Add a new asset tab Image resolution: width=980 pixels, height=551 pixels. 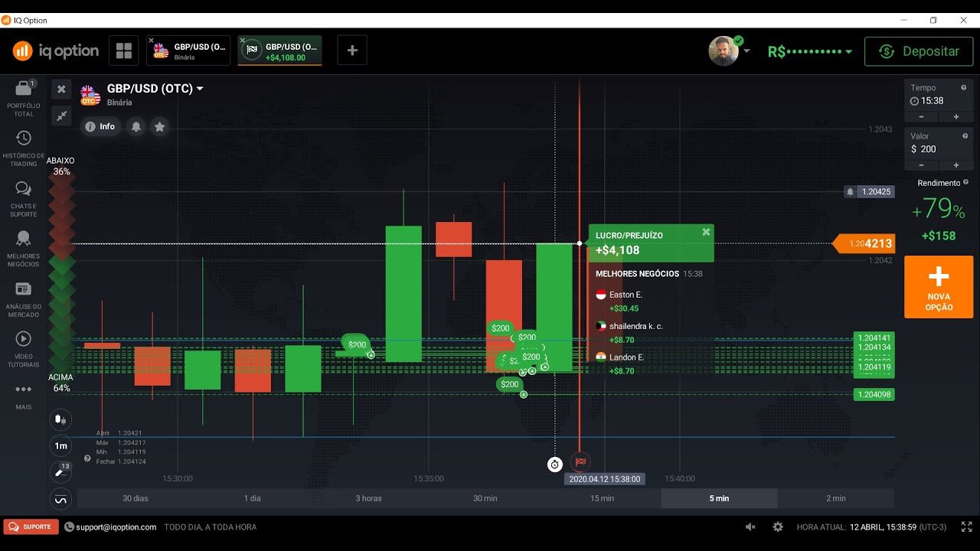[x=352, y=51]
